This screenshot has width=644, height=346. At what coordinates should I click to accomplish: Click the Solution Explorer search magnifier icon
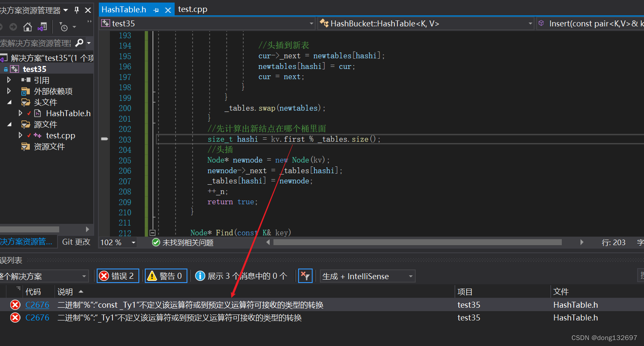pyautogui.click(x=79, y=43)
